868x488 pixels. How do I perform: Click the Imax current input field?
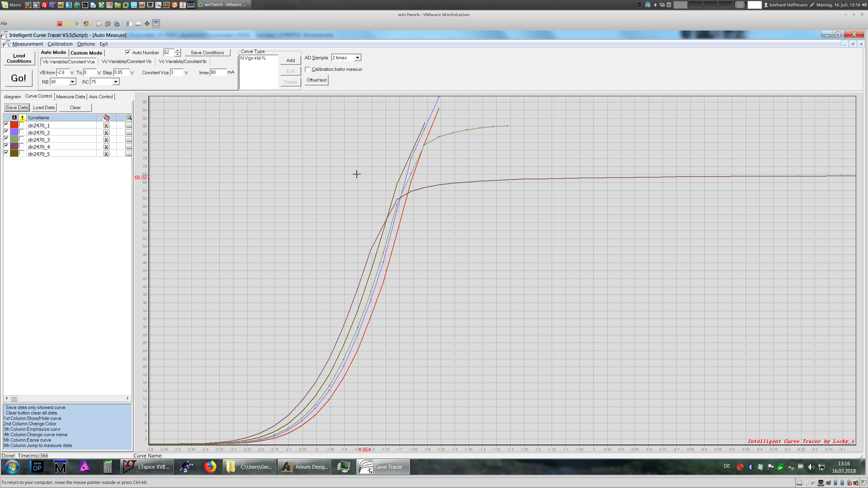coord(218,73)
